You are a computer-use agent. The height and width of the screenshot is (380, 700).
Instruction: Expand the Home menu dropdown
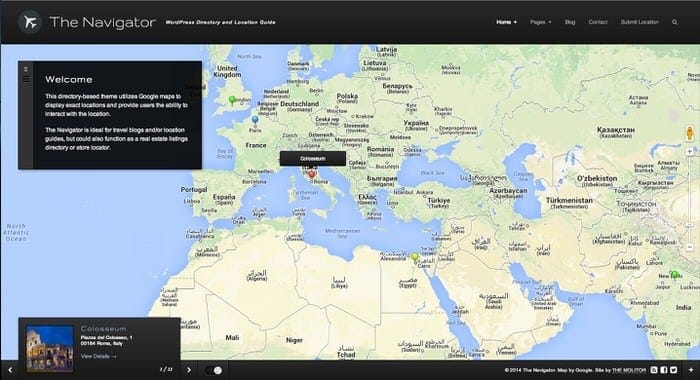(x=506, y=22)
